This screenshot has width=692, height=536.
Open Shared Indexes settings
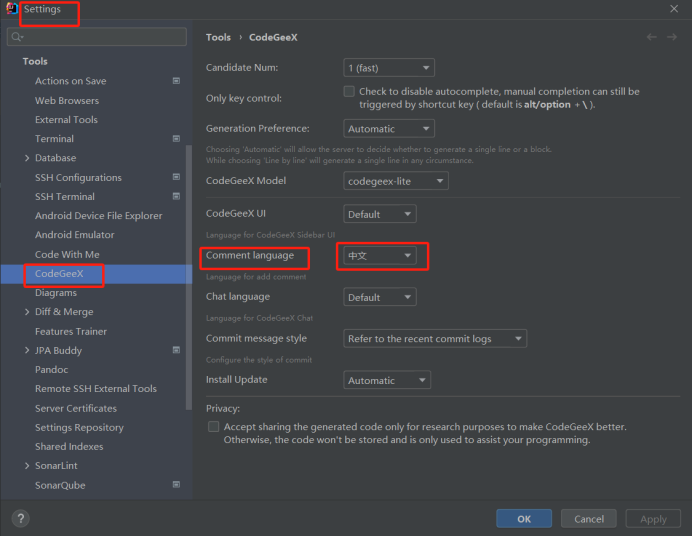[x=69, y=446]
